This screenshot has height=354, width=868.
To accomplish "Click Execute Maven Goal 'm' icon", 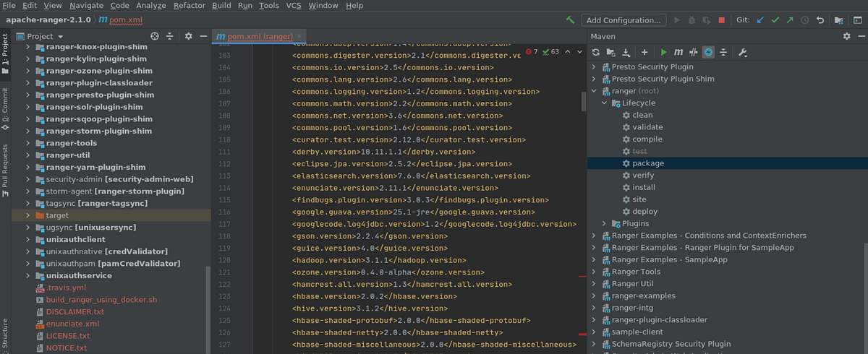I will 678,52.
